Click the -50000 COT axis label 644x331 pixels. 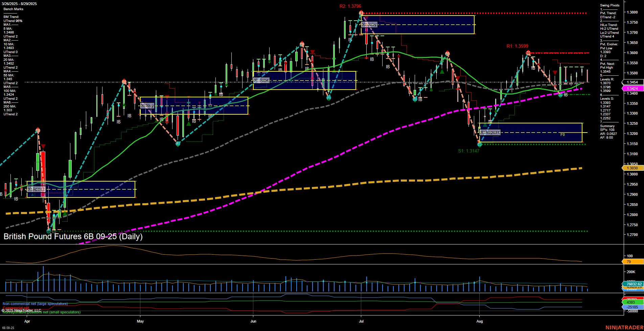[x=632, y=311]
